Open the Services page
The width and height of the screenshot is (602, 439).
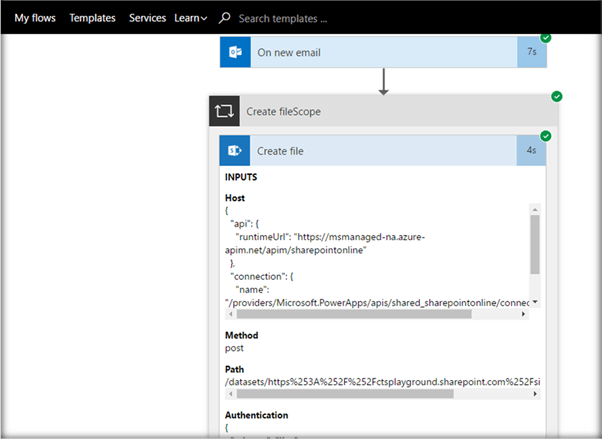pyautogui.click(x=147, y=18)
